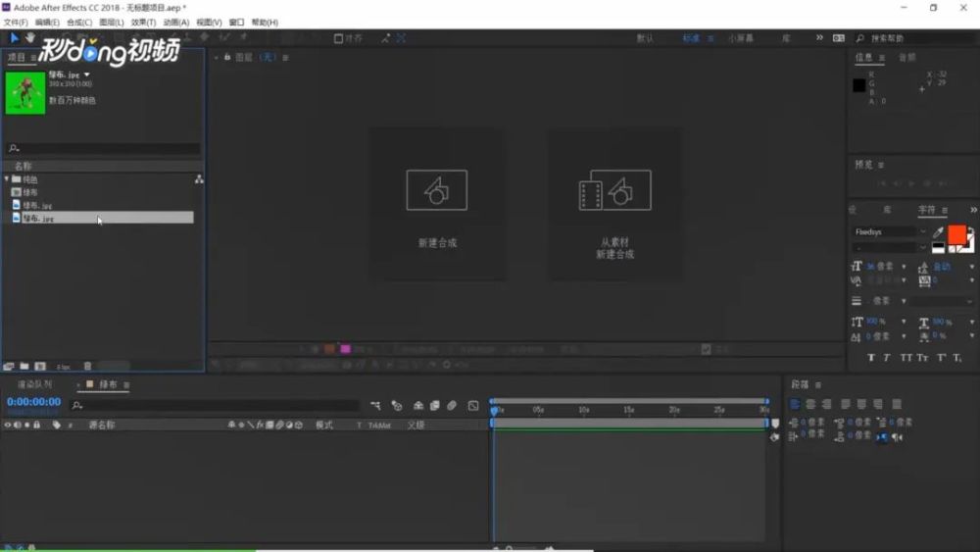Click the new composition icon at Project panel bottom

coord(40,367)
